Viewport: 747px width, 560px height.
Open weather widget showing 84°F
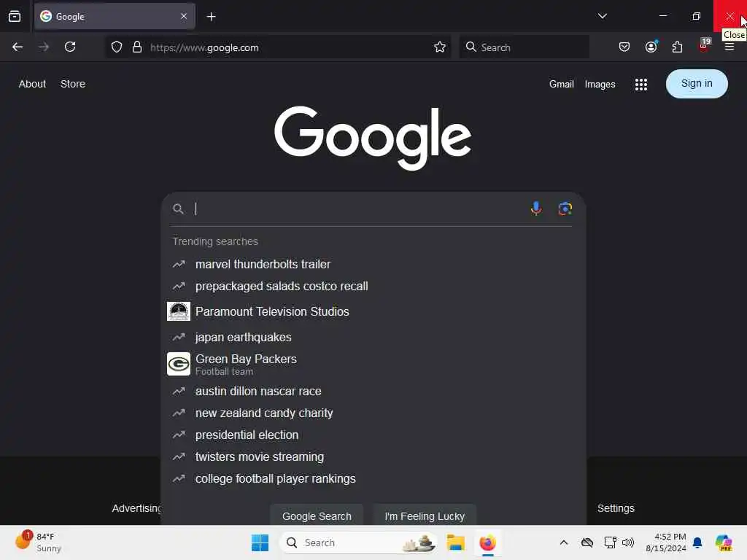(38, 542)
